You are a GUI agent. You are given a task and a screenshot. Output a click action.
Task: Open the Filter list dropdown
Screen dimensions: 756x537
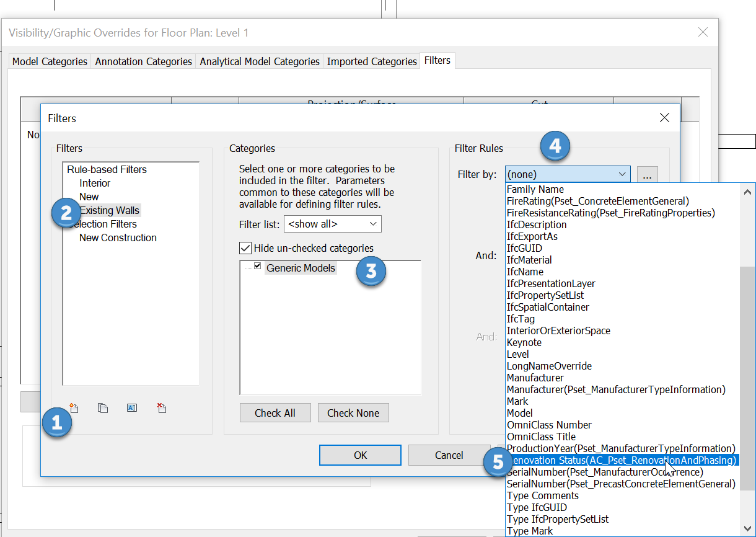[332, 224]
